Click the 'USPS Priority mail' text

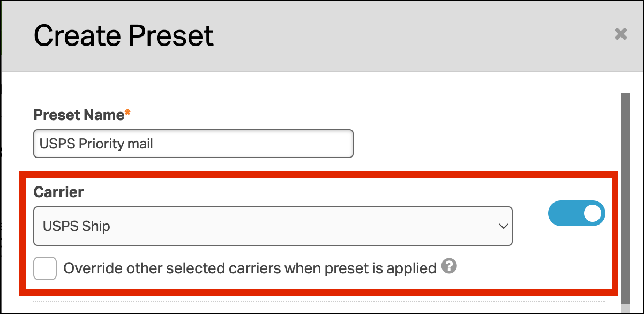coord(96,144)
